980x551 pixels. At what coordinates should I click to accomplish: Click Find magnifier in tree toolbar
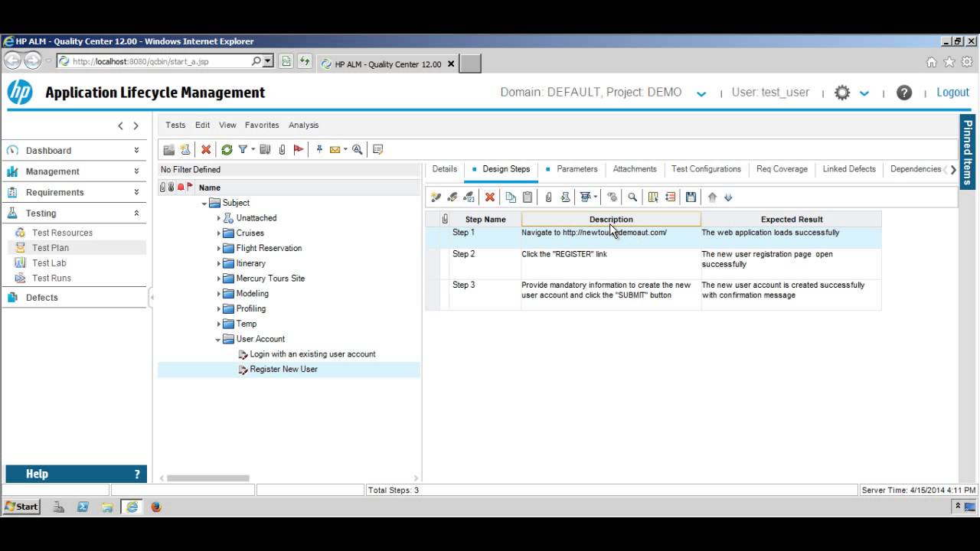(x=357, y=150)
